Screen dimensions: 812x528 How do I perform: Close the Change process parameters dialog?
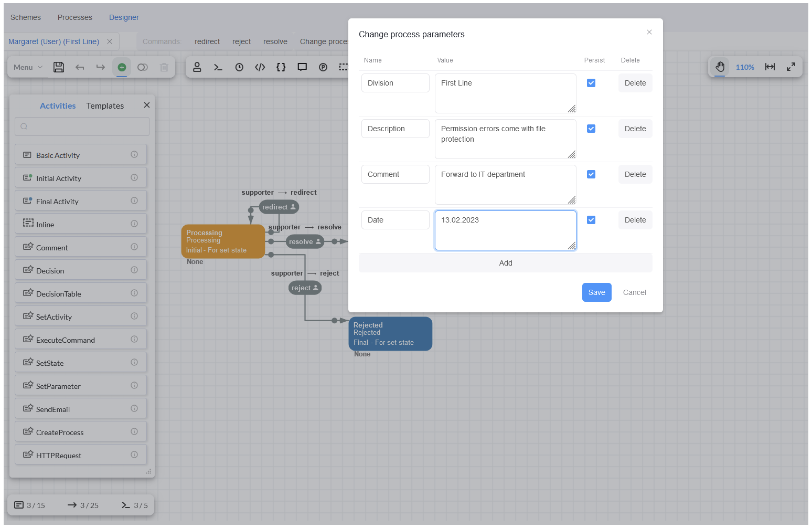pyautogui.click(x=649, y=32)
